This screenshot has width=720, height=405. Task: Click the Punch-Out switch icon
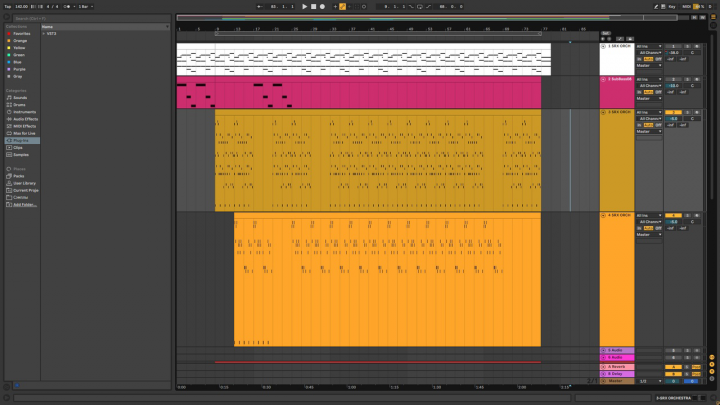point(428,6)
